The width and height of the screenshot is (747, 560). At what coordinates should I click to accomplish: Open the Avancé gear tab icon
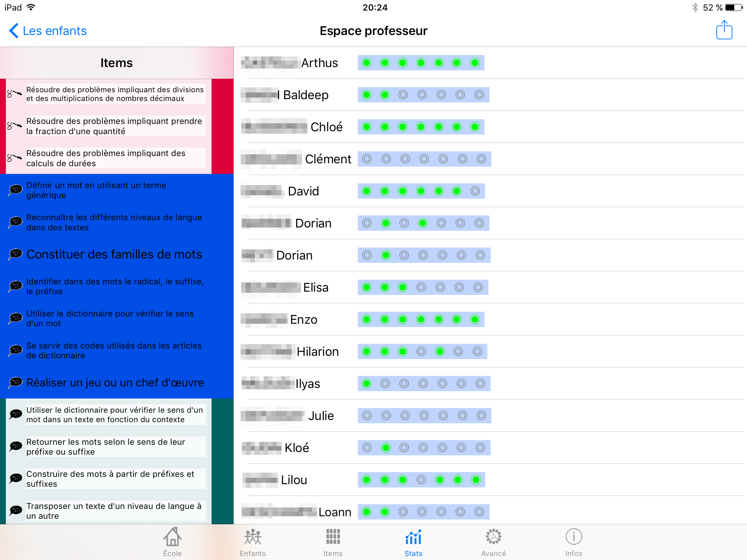[x=493, y=537]
